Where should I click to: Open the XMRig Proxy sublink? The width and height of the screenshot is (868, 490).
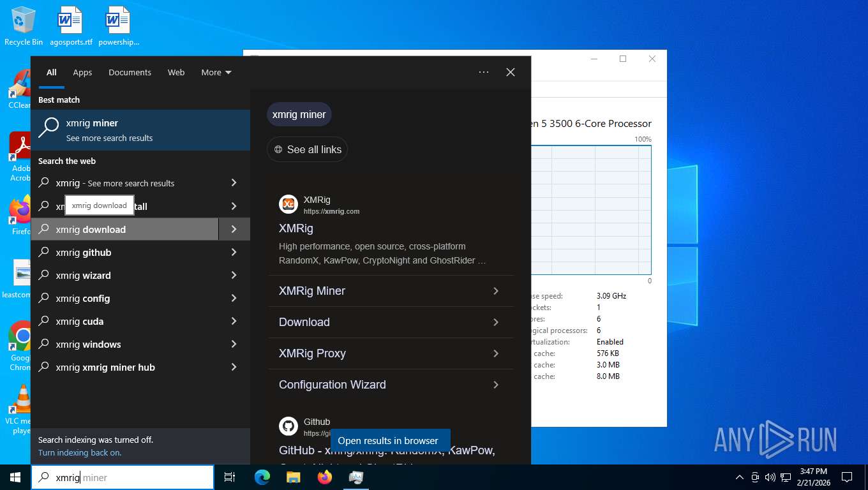(x=391, y=353)
